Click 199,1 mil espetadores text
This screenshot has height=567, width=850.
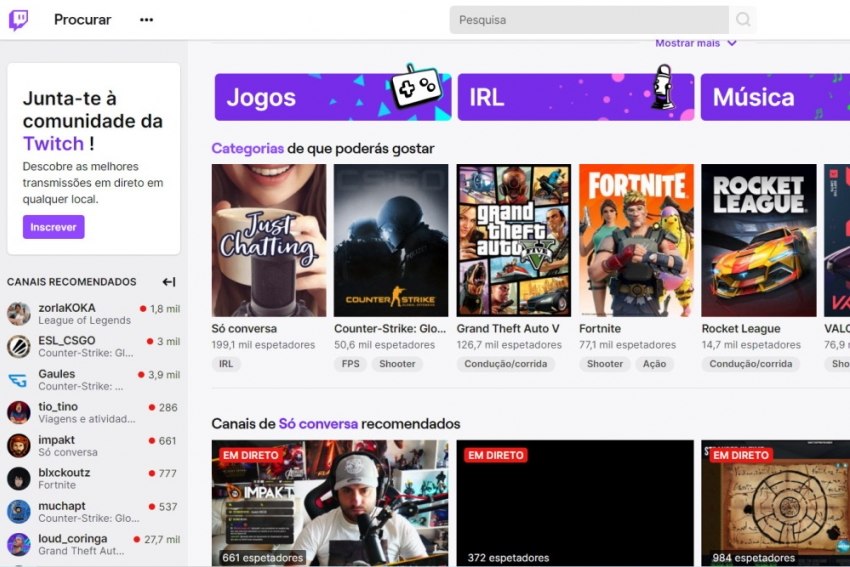point(263,345)
